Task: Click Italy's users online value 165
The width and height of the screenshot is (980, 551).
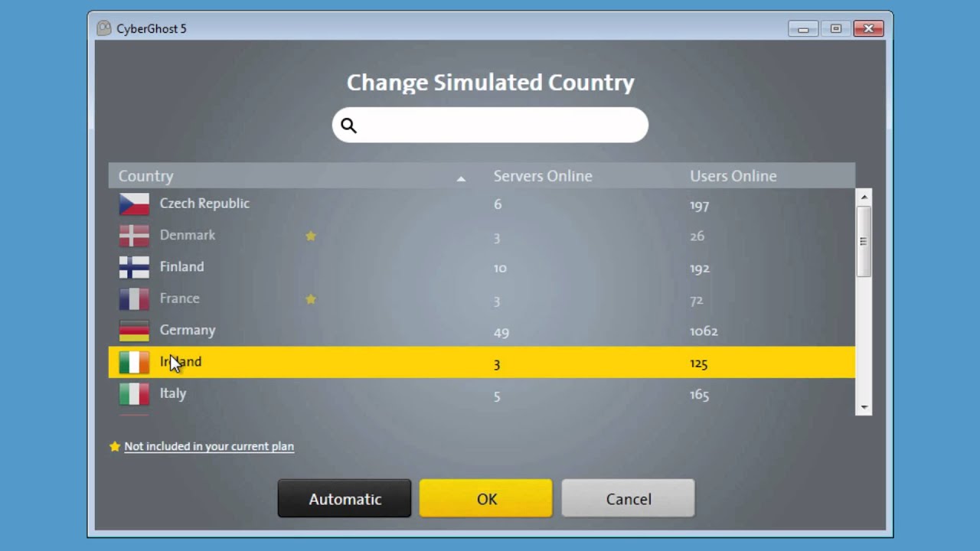Action: click(699, 395)
